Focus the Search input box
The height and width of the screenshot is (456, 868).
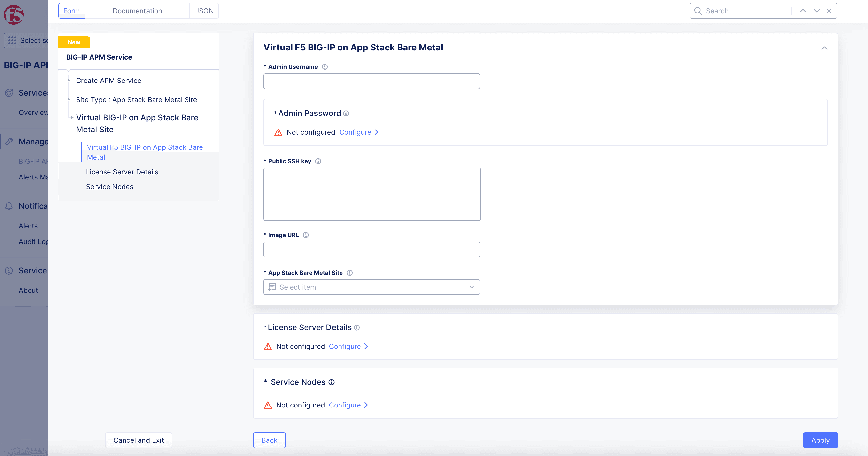tap(746, 11)
